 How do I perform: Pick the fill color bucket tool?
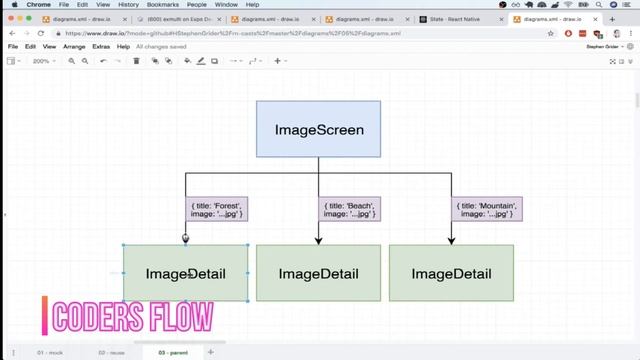(x=187, y=61)
